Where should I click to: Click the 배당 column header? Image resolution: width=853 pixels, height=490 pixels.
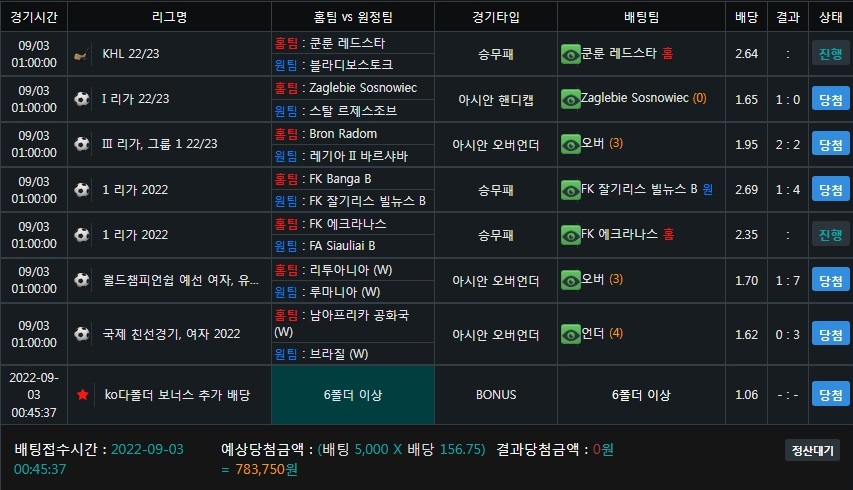(x=746, y=17)
